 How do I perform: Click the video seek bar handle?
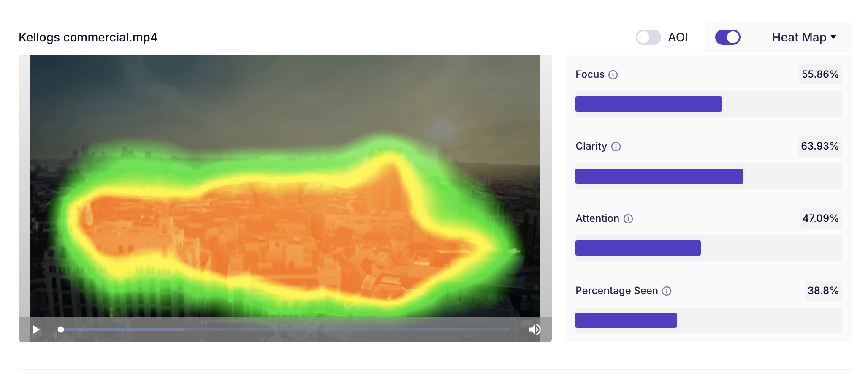pos(61,330)
